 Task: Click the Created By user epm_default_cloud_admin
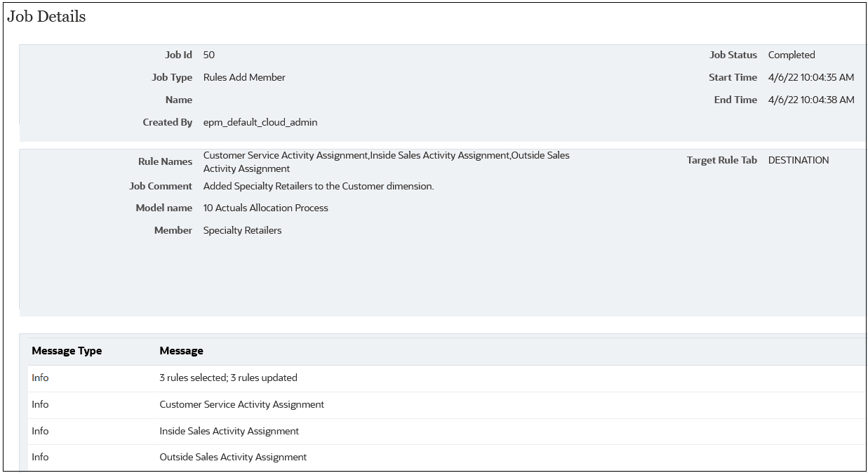tap(258, 122)
